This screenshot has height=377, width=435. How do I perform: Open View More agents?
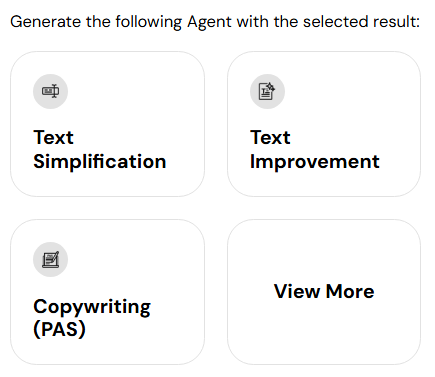324,291
